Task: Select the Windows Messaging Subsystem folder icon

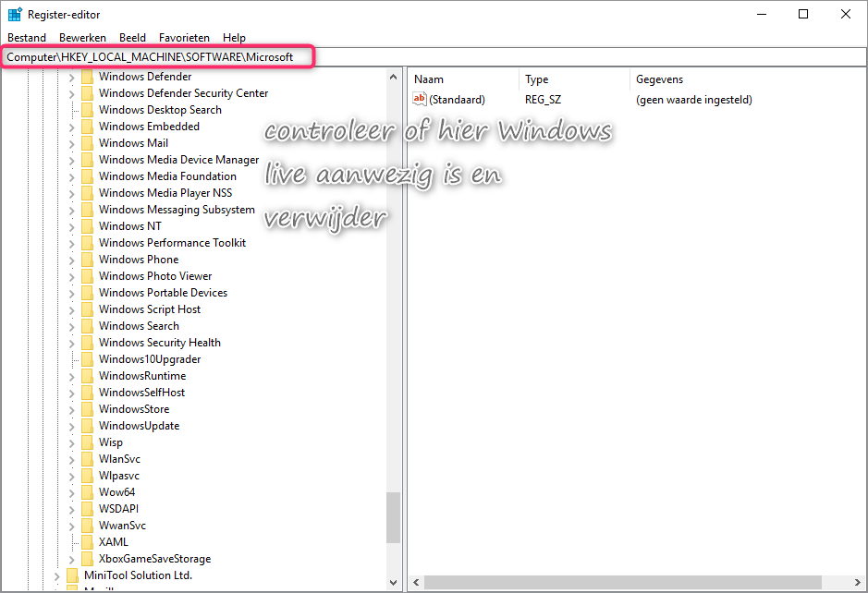Action: [87, 209]
